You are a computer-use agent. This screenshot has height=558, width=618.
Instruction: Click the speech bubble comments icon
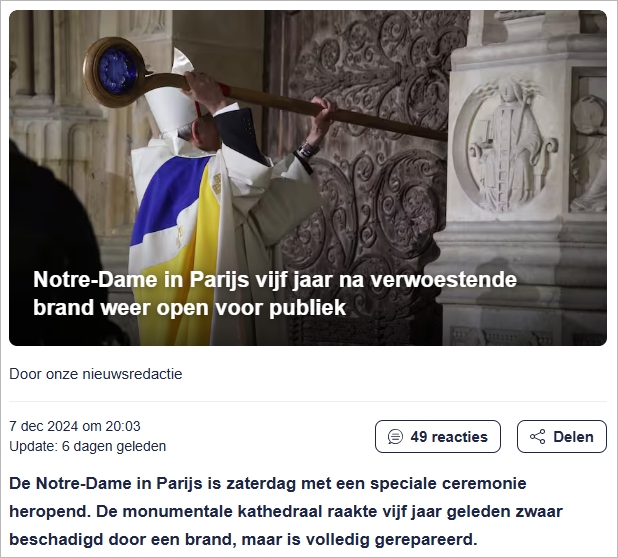pyautogui.click(x=395, y=437)
